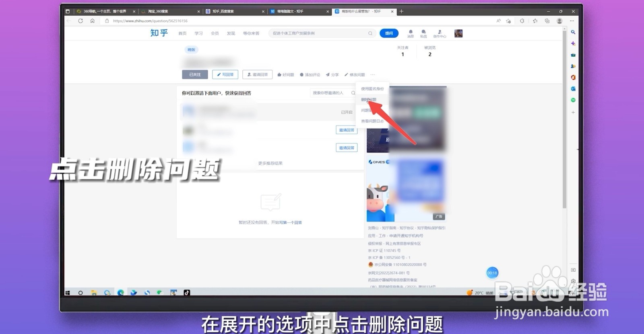Click the Edge sidebar search icon
644x334 pixels.
[573, 32]
